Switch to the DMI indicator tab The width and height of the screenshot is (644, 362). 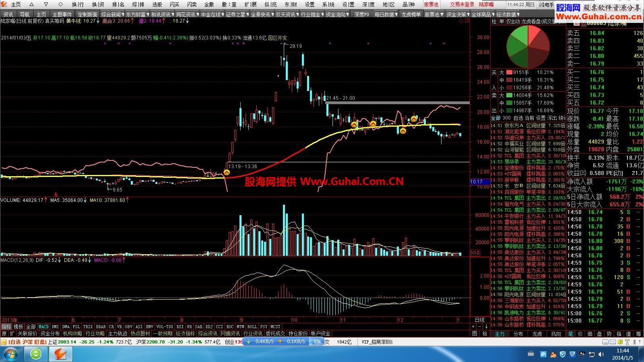click(55, 327)
